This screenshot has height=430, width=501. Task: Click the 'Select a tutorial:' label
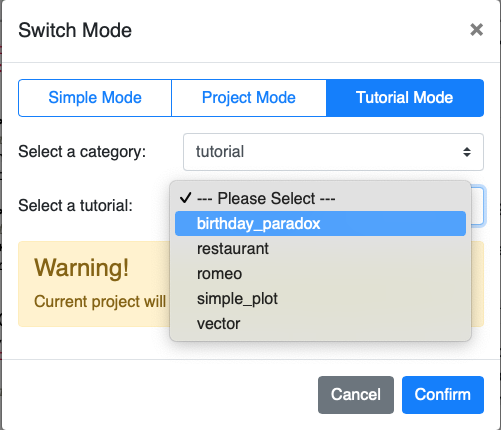pos(75,205)
